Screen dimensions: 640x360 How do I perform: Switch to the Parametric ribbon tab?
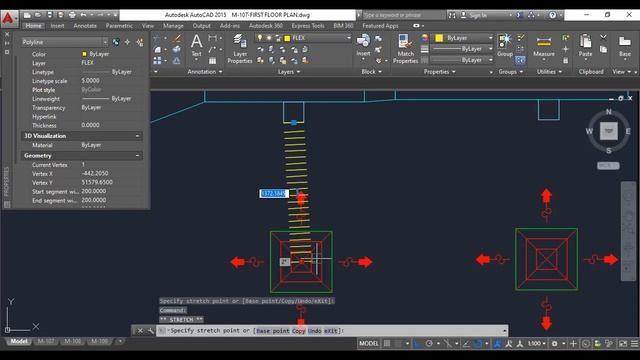coord(119,26)
